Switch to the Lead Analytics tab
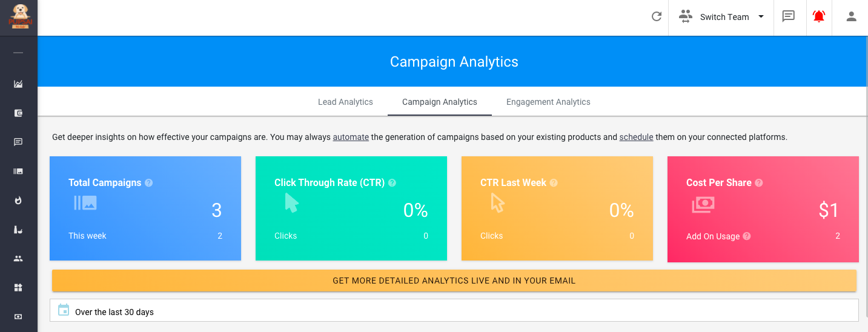The image size is (868, 332). click(345, 102)
